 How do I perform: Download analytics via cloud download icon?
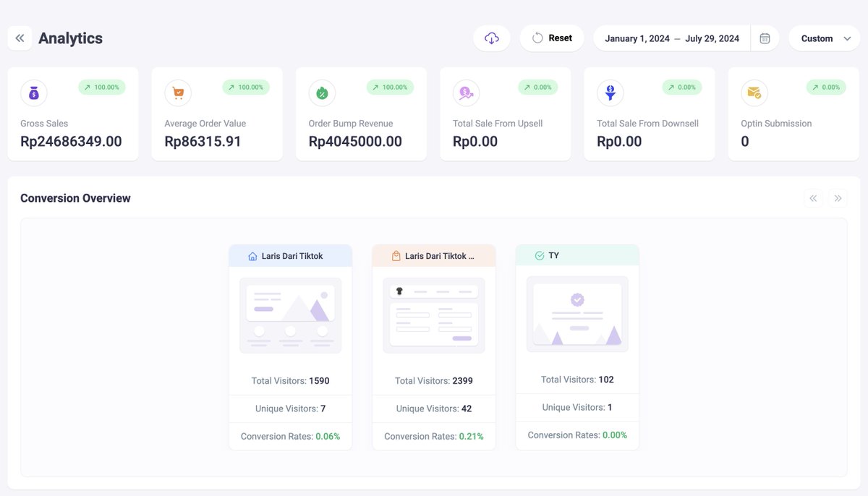pyautogui.click(x=492, y=38)
